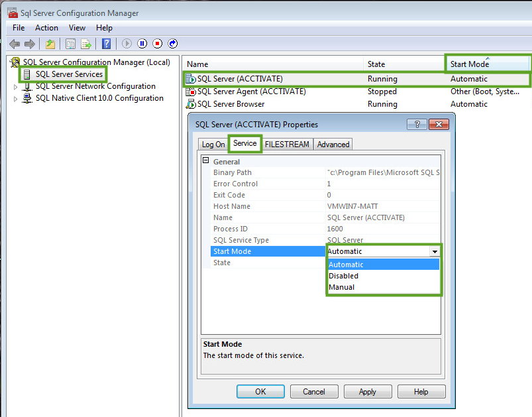Expand SQL Server Network Configuration node
Viewport: 532px width, 417px height.
15,87
